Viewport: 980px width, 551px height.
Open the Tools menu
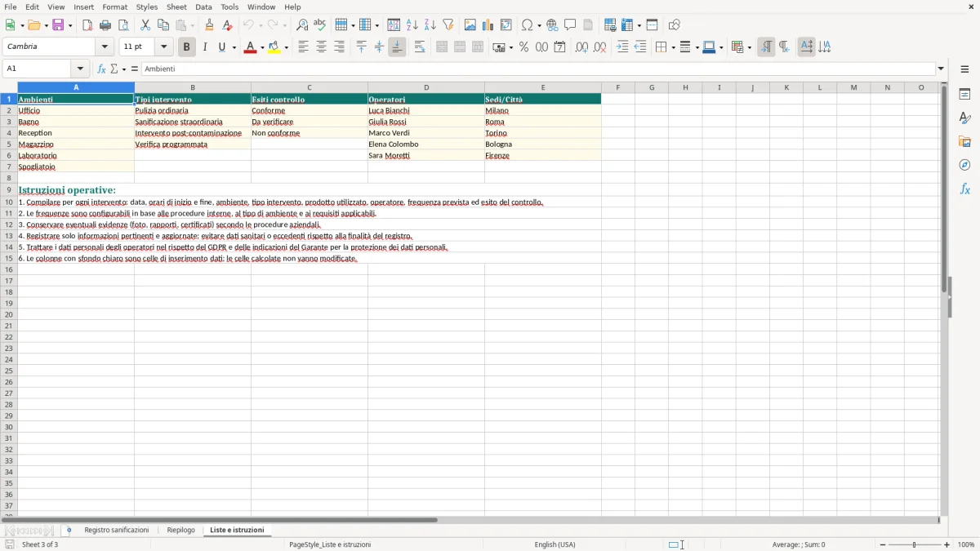[229, 7]
